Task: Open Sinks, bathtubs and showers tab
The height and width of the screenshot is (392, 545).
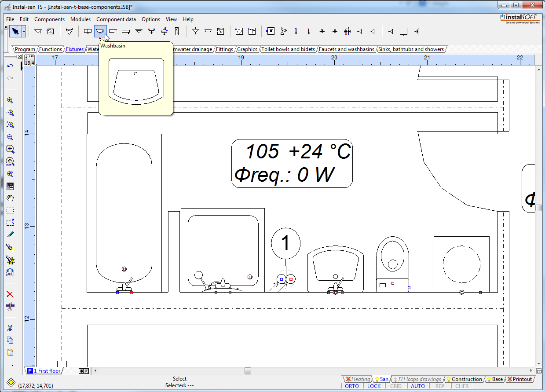Action: [x=411, y=49]
